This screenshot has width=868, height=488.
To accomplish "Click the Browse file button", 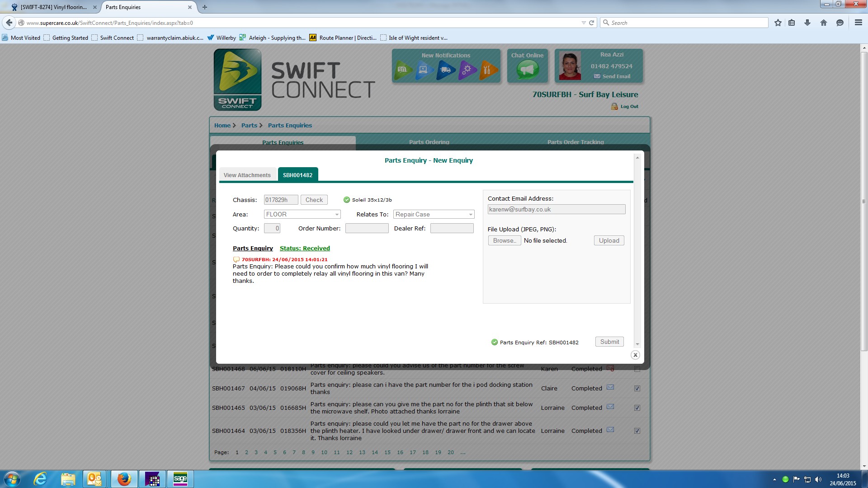I will (x=504, y=241).
